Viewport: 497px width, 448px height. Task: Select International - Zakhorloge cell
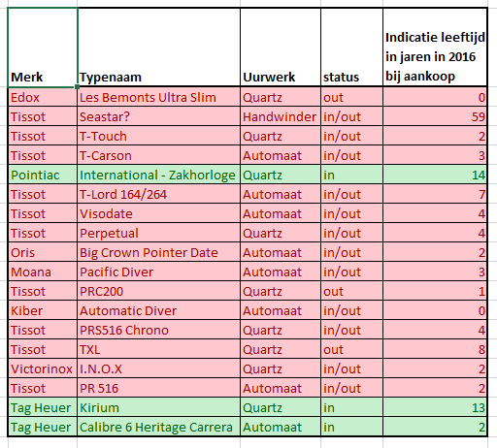pyautogui.click(x=159, y=175)
